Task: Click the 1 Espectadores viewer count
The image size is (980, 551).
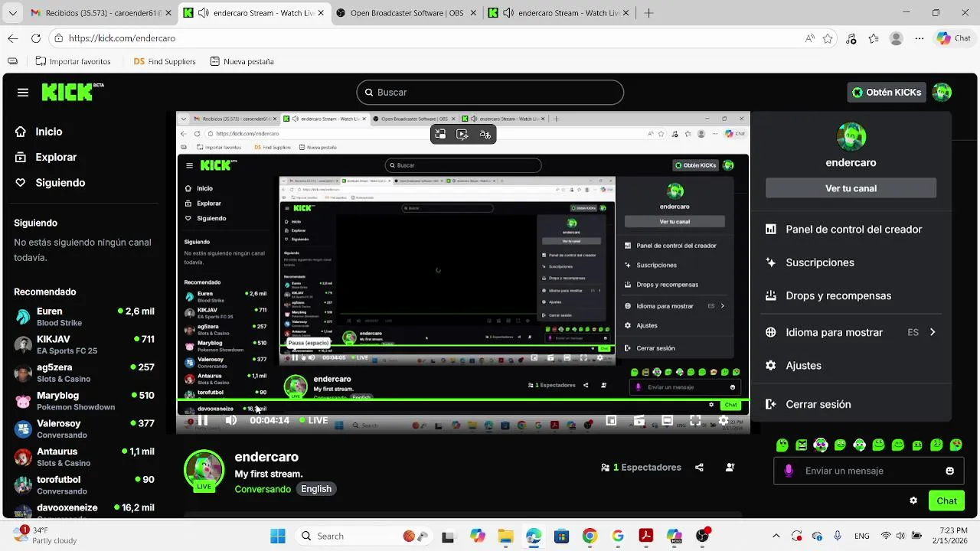Action: tap(641, 468)
